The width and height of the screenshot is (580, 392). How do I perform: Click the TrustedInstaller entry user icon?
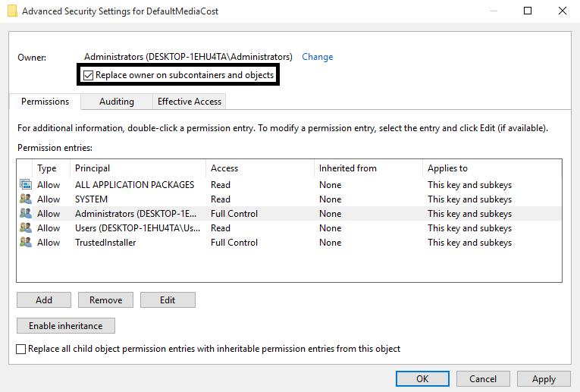tap(25, 243)
